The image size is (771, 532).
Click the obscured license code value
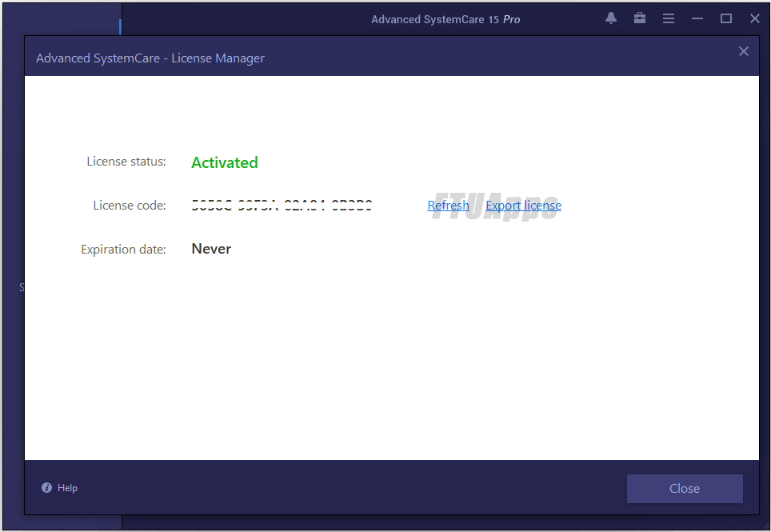pyautogui.click(x=282, y=205)
